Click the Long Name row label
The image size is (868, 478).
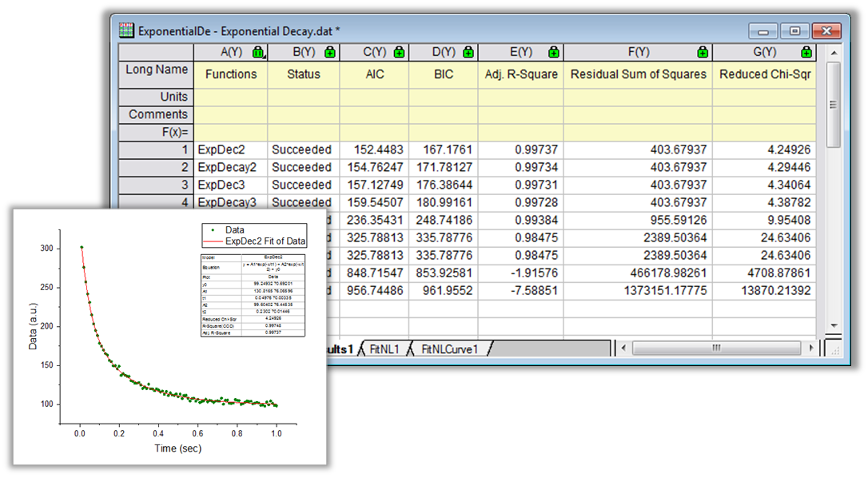coord(156,70)
